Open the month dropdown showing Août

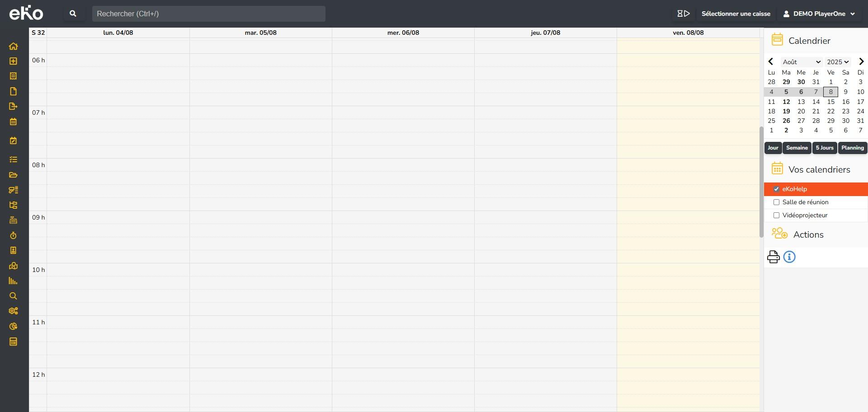tap(801, 62)
